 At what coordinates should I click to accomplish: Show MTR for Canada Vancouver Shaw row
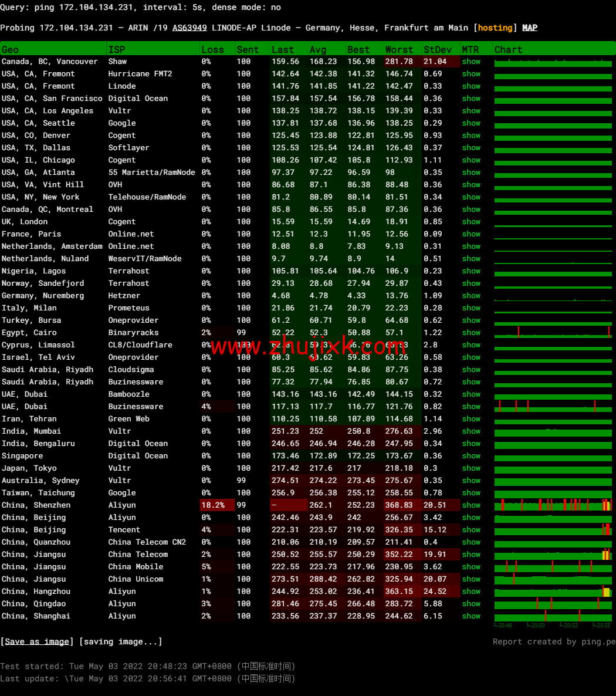(471, 62)
